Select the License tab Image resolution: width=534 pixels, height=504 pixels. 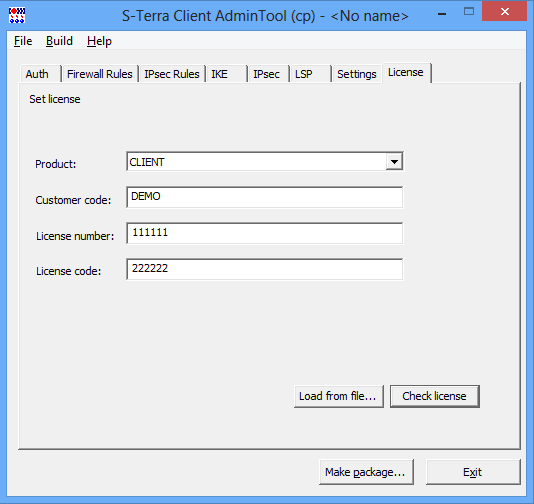[406, 73]
